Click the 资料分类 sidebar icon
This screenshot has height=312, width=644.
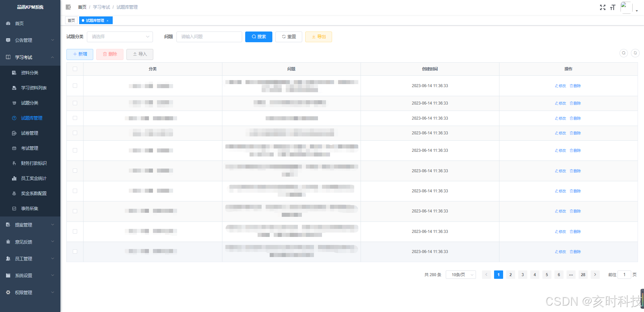tap(14, 73)
